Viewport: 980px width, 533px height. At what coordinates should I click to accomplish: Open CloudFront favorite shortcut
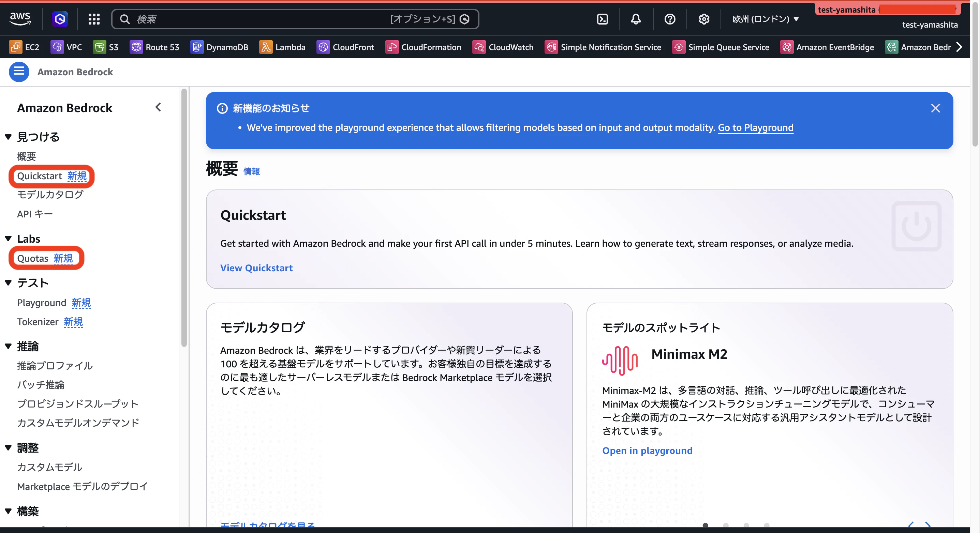tap(345, 47)
